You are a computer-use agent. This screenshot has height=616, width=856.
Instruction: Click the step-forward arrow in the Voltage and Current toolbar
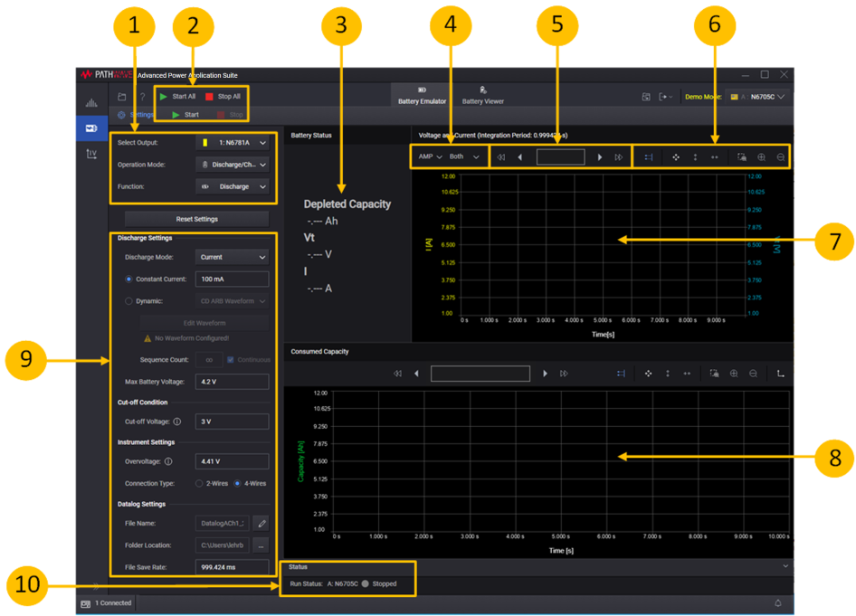[x=599, y=157]
